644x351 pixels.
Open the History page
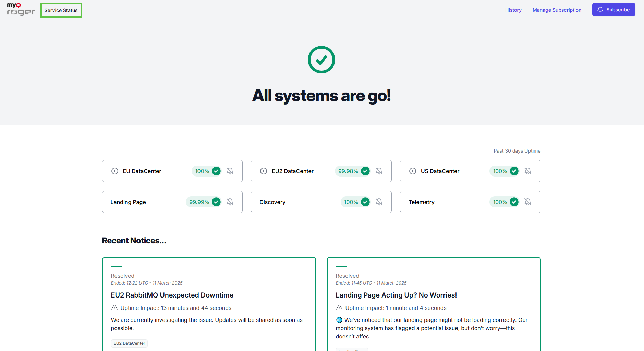click(513, 10)
